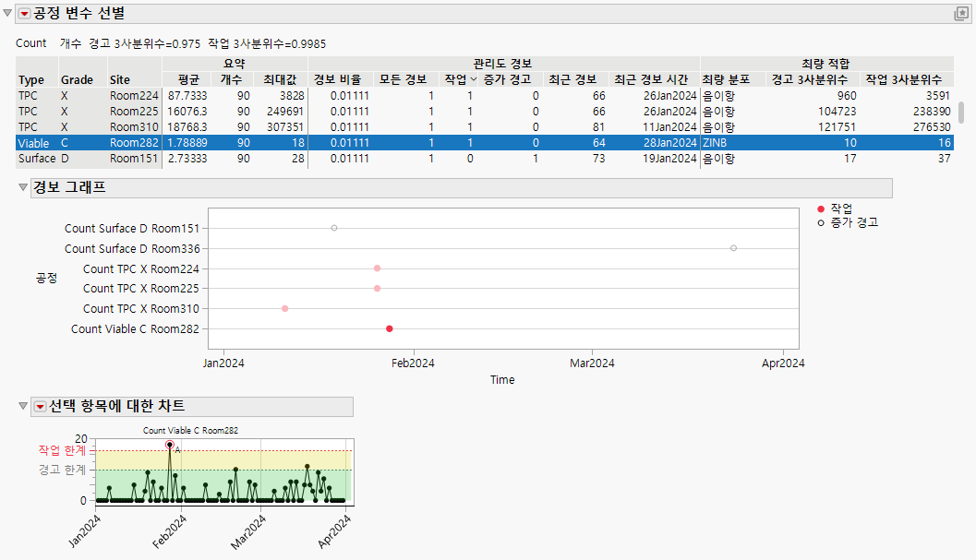Click the 증가 경고 column header

507,79
